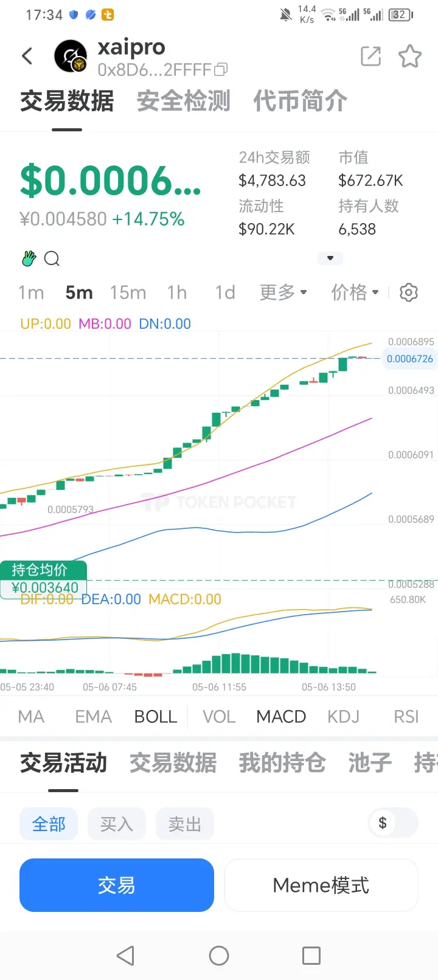Filter activity by 买入

click(x=117, y=824)
